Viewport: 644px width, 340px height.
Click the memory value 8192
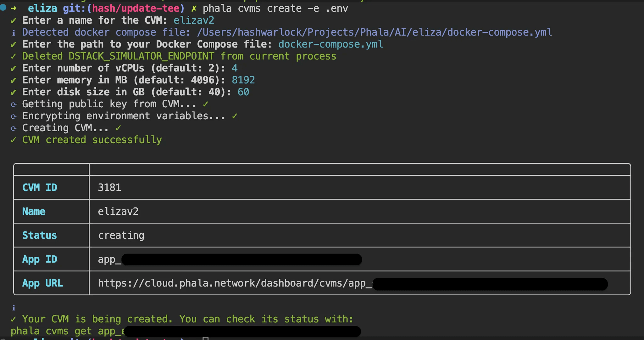pyautogui.click(x=243, y=80)
